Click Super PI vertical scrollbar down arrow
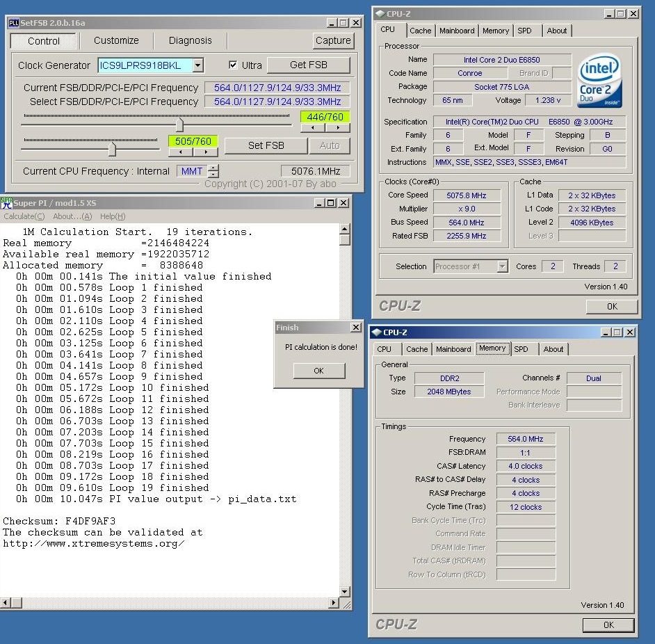 tap(345, 591)
